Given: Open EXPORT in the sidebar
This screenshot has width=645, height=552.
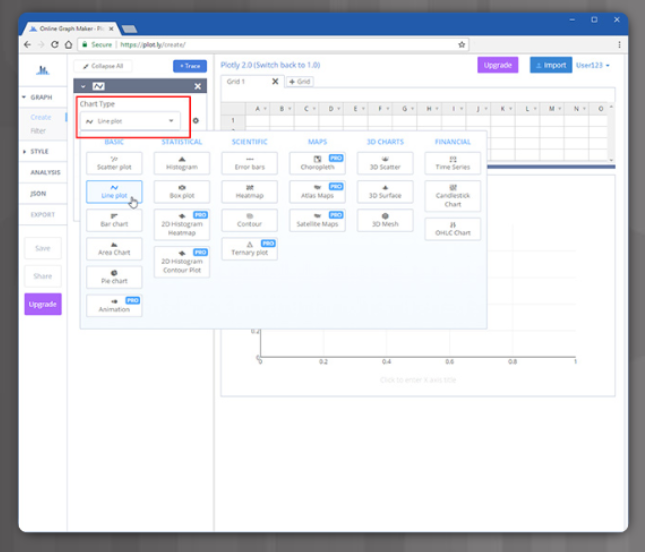Looking at the screenshot, I should pos(42,214).
